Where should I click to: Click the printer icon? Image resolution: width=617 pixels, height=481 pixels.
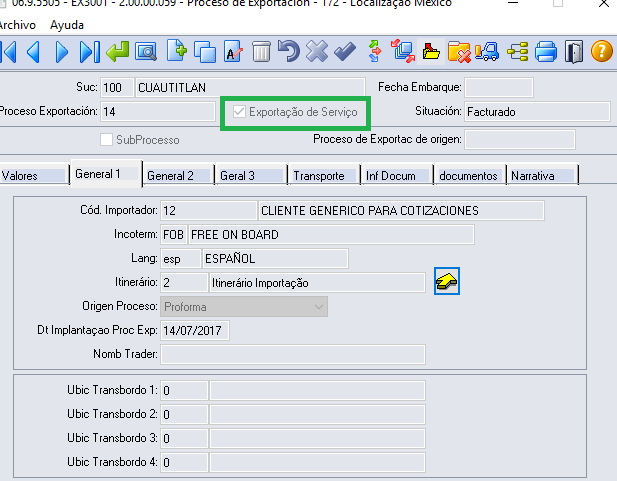[x=546, y=52]
